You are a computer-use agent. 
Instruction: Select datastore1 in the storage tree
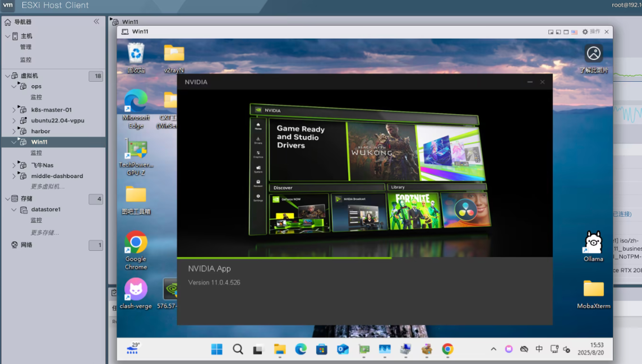(46, 209)
